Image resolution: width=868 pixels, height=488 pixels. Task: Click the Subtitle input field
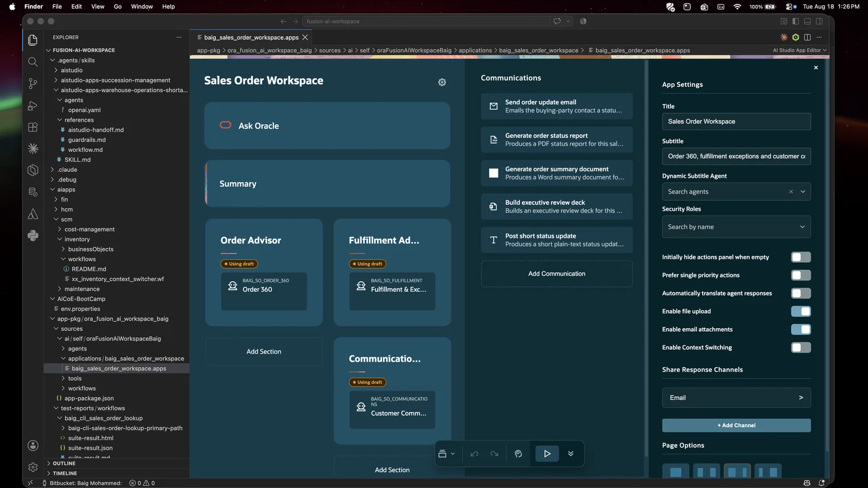[x=736, y=156]
